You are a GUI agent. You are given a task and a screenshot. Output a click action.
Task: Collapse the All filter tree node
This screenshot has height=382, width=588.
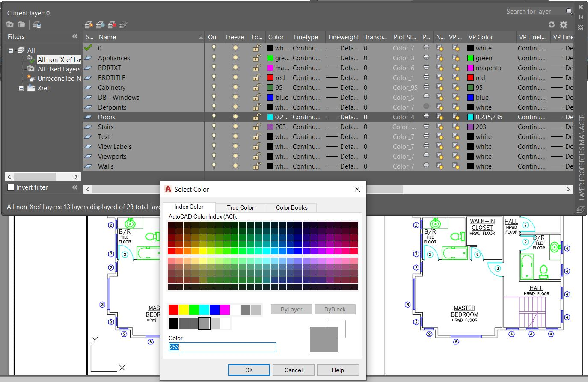[x=11, y=50]
